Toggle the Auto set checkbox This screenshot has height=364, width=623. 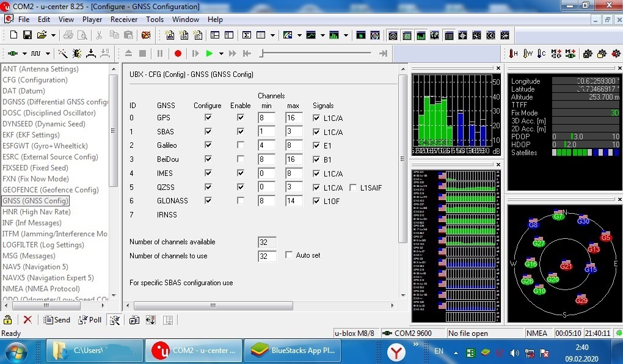[290, 255]
